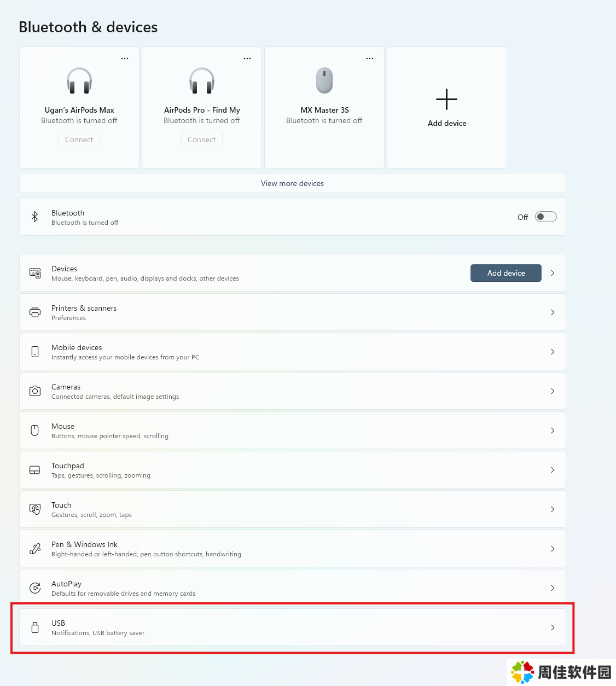Screen dimensions: 616x686
Task: Turn on the Bluetooth toggle switch
Action: [x=546, y=217]
